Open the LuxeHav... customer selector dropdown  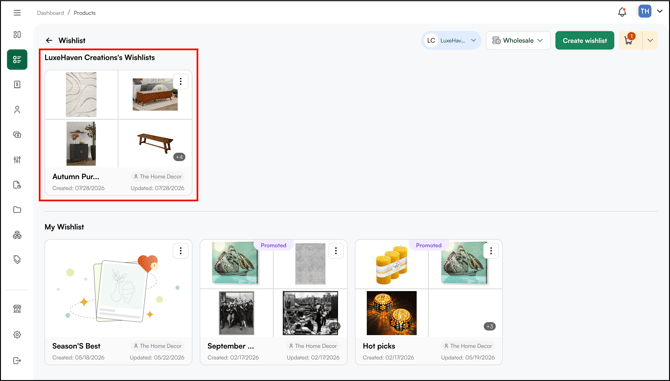[451, 40]
